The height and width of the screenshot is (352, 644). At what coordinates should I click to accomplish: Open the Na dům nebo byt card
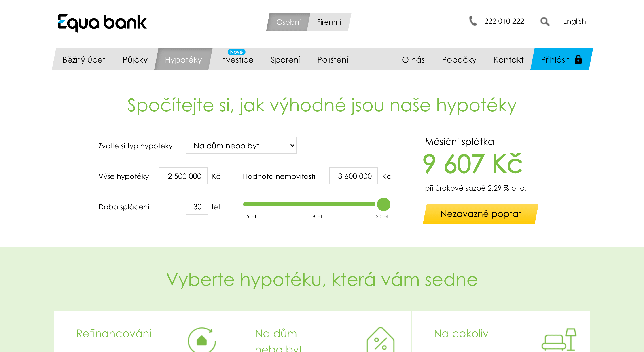click(278, 341)
